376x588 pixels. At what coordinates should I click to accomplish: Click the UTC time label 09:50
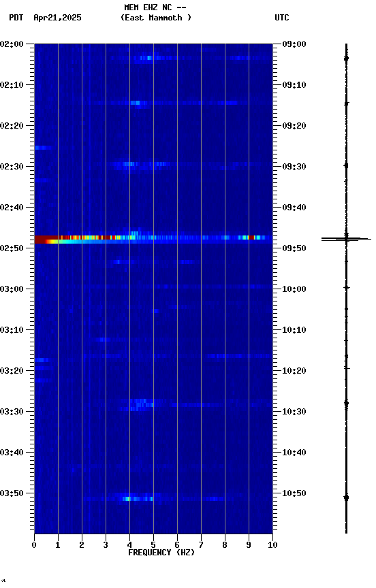click(x=294, y=248)
